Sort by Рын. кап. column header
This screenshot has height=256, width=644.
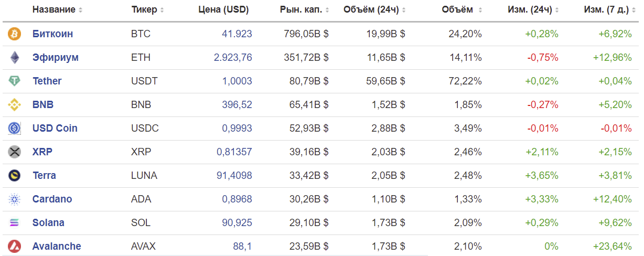[x=305, y=10]
